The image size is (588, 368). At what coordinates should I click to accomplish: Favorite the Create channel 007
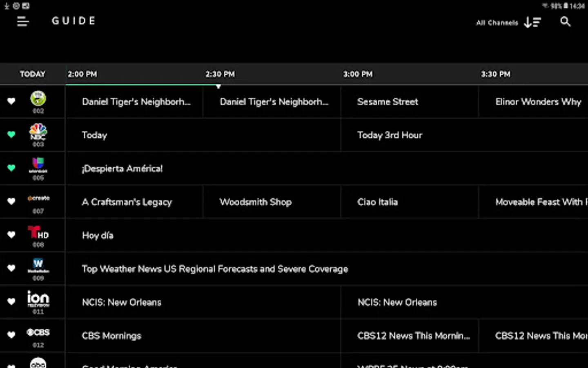tap(11, 202)
